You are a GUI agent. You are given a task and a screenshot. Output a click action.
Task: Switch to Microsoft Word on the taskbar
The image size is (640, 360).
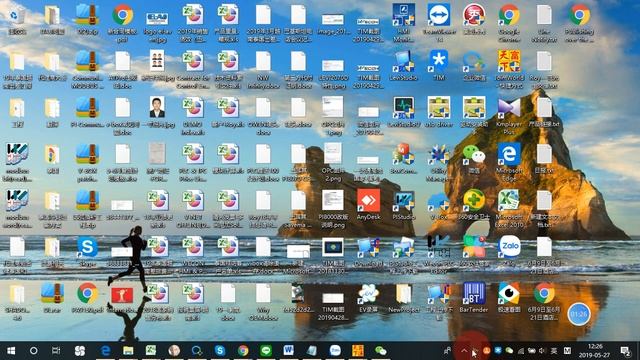coord(289,351)
